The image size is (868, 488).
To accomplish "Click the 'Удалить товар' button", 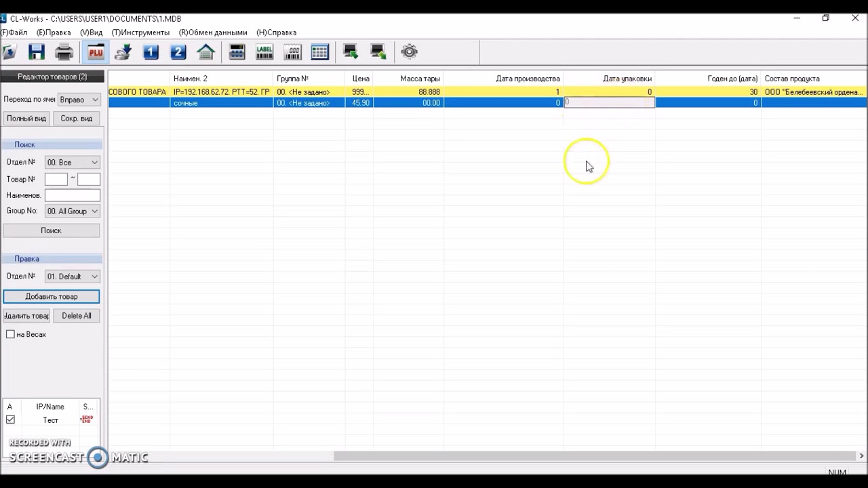I will pos(26,316).
